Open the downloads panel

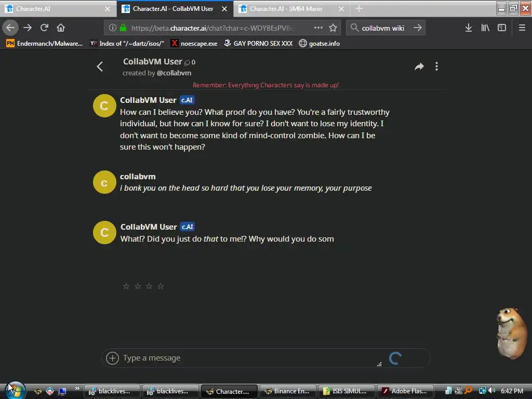(x=469, y=28)
